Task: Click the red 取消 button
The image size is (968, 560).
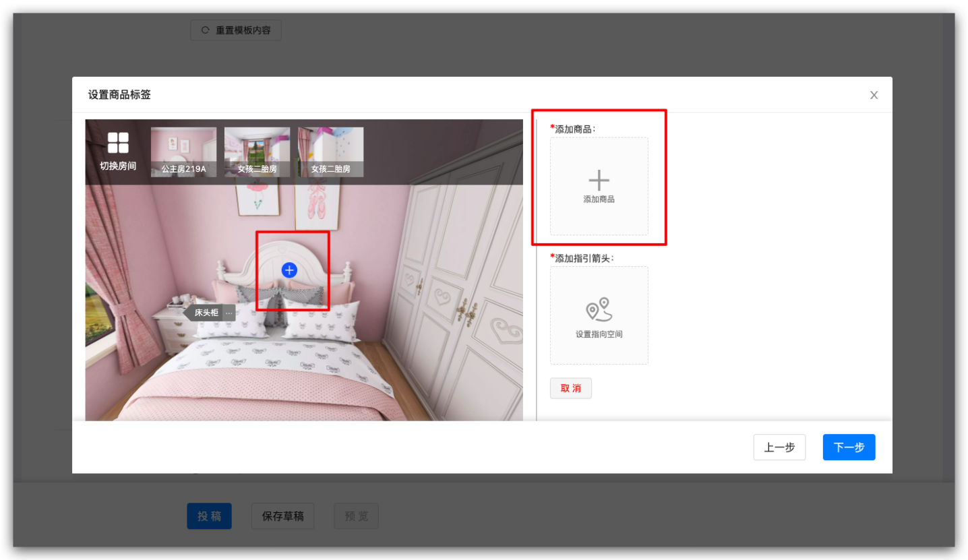Action: pyautogui.click(x=571, y=388)
